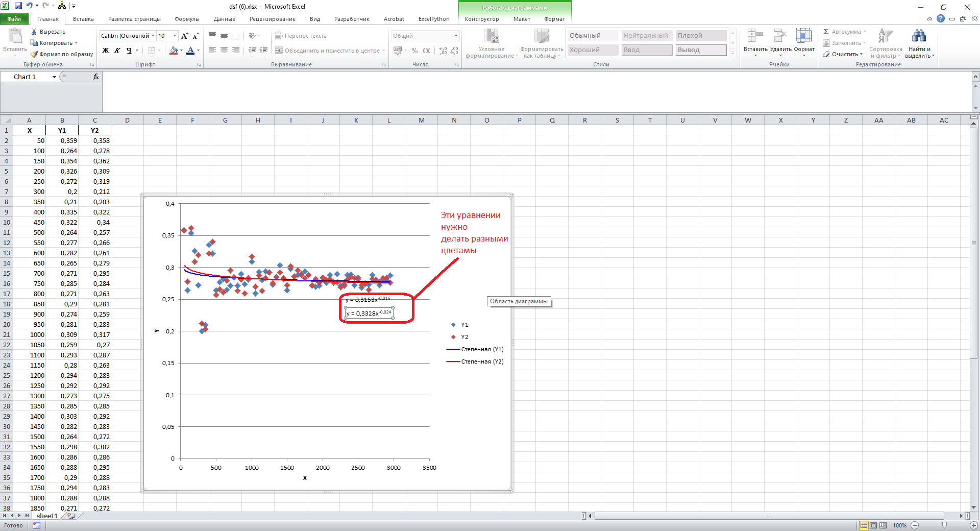This screenshot has width=980, height=531.
Task: Click the Excel Help question mark icon
Action: (940, 18)
